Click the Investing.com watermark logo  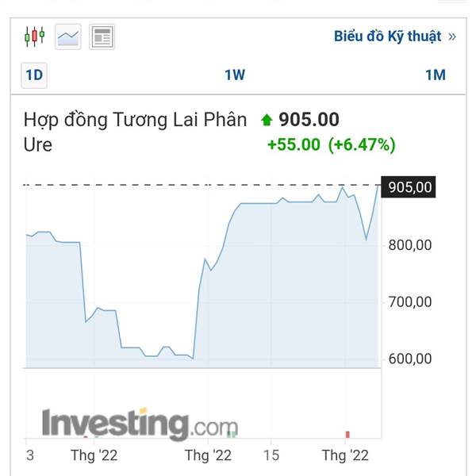pos(140,424)
